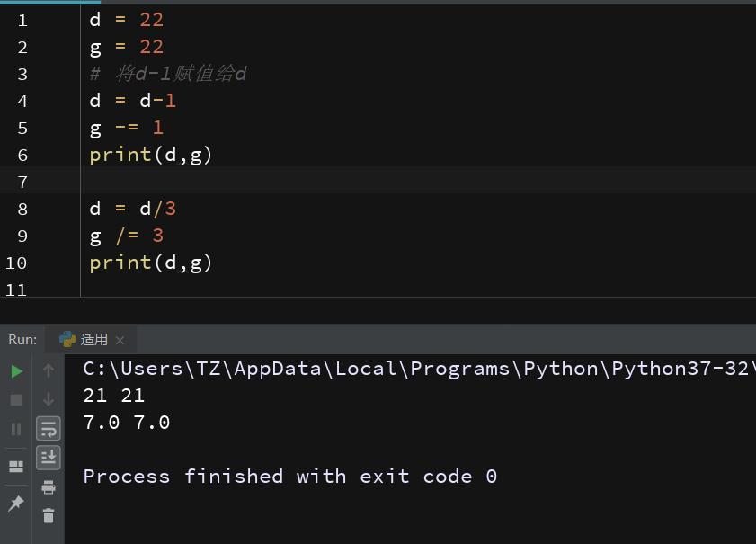Click the Run: label of the tool window
The height and width of the screenshot is (544, 756).
(22, 339)
